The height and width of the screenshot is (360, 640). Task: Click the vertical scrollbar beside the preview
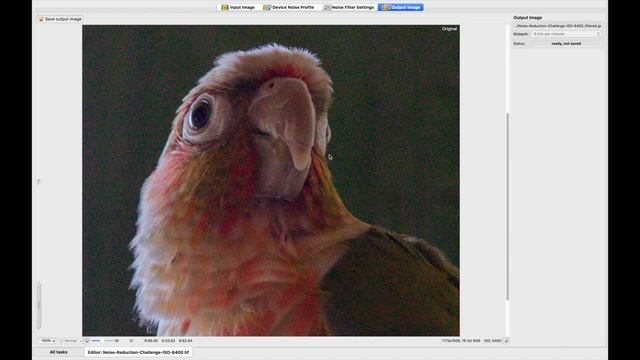point(507,206)
